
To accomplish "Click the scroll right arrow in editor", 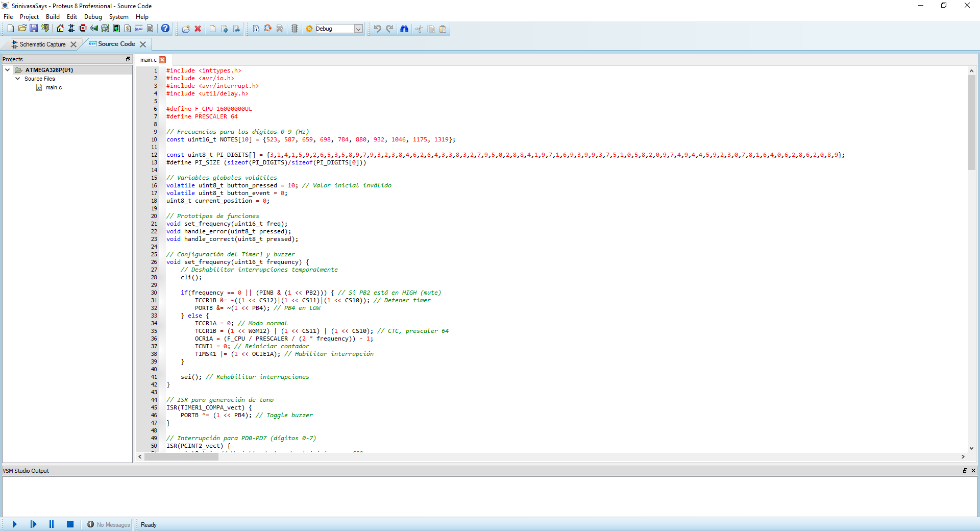I will pos(963,456).
